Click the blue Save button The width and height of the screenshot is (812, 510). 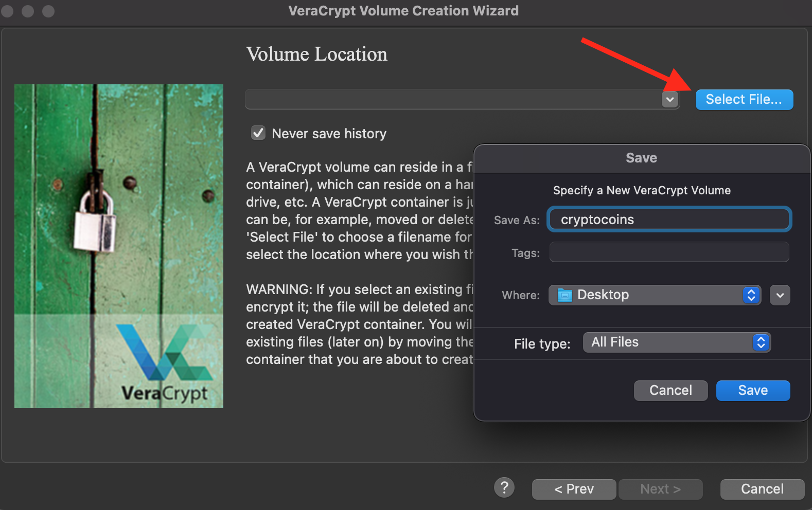click(753, 390)
